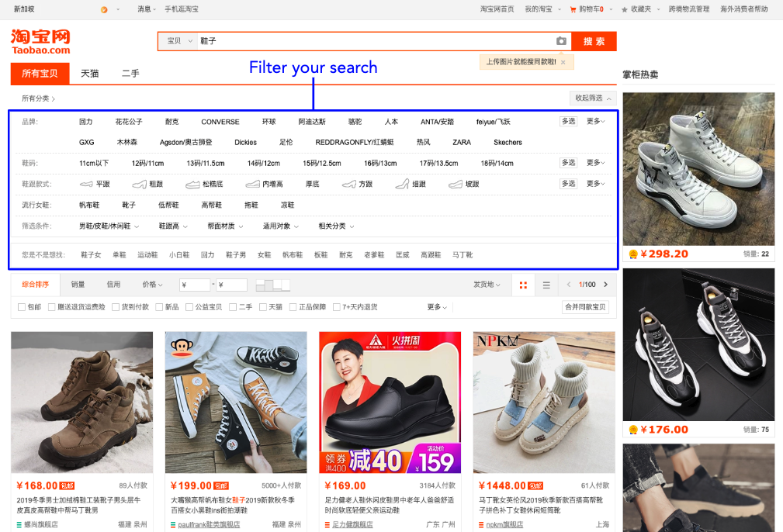Switch to grid view icon
783x532 pixels.
523,285
